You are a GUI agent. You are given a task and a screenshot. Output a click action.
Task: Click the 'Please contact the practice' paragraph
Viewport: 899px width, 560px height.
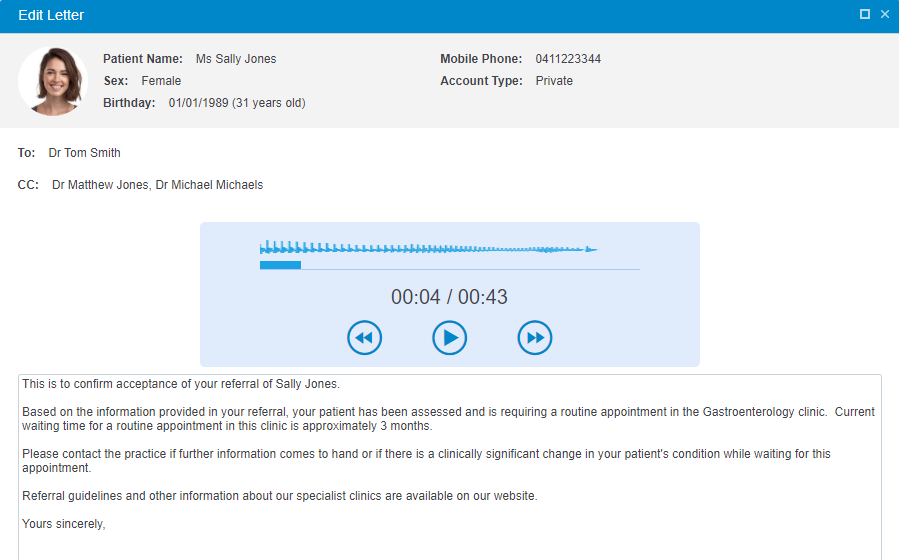pyautogui.click(x=426, y=461)
